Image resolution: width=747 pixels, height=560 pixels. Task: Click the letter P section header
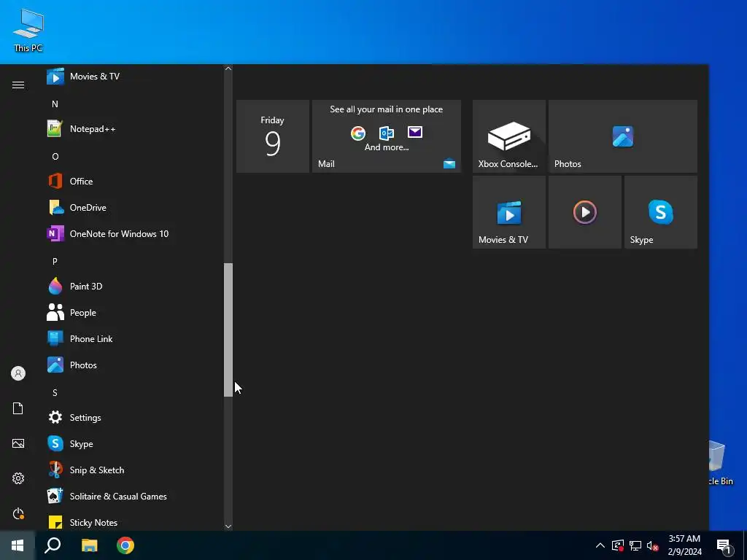click(x=55, y=261)
